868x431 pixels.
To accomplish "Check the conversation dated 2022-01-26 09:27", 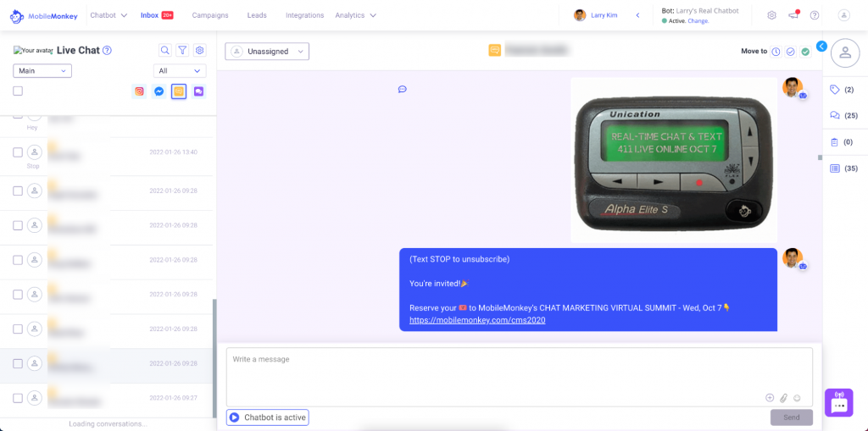I will (x=18, y=398).
